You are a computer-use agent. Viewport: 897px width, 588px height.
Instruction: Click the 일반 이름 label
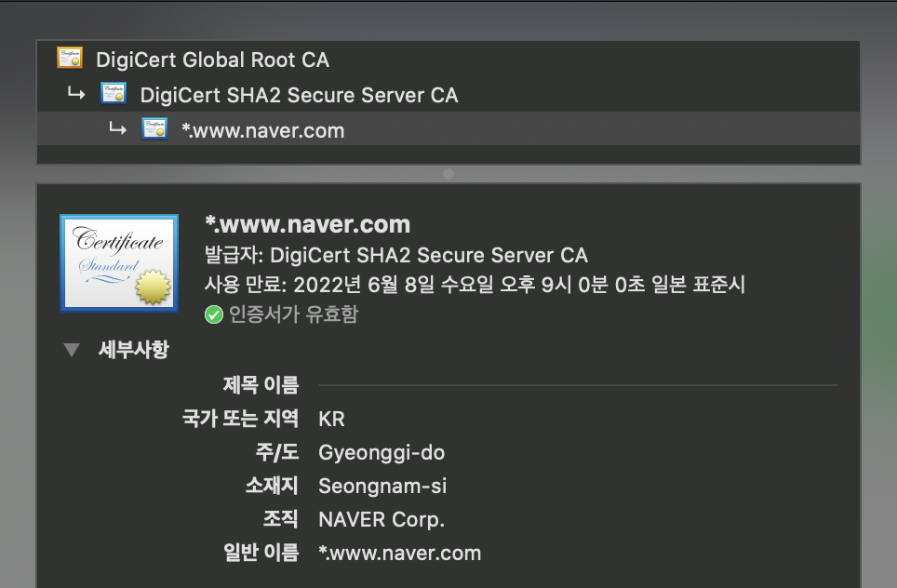(x=261, y=553)
